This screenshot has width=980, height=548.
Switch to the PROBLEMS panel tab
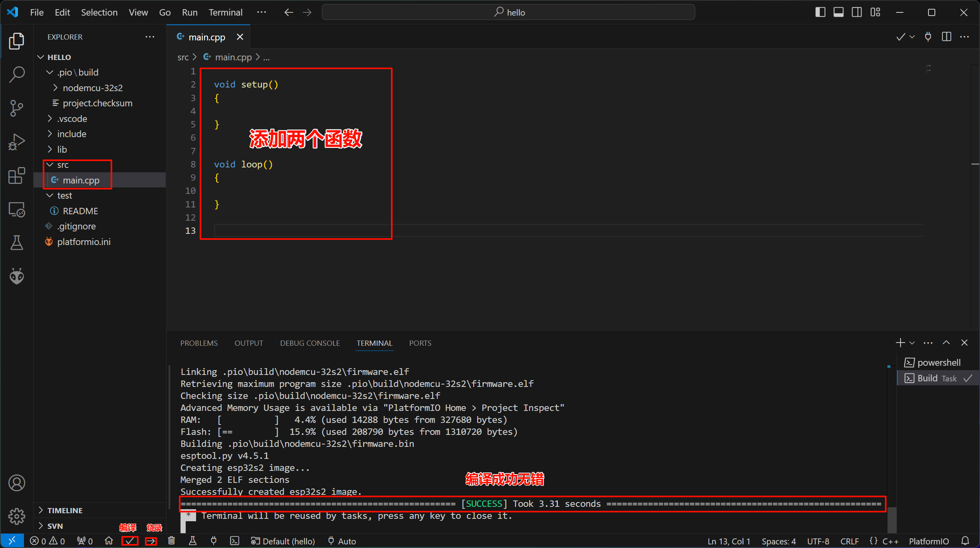(199, 343)
